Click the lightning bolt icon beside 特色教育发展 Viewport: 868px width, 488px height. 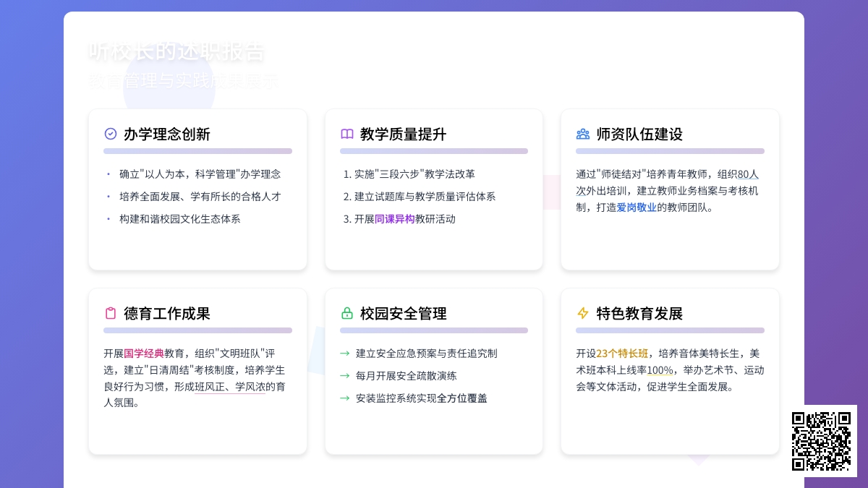[583, 313]
